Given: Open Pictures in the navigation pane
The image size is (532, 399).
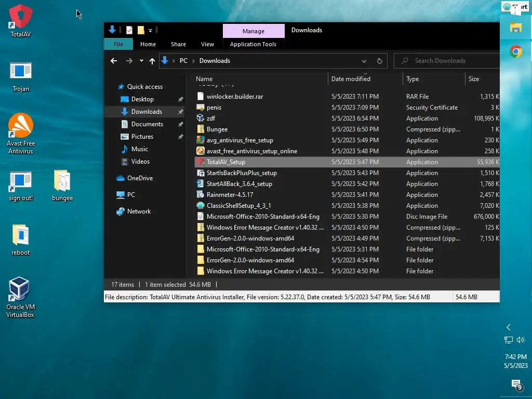Looking at the screenshot, I should (x=142, y=137).
